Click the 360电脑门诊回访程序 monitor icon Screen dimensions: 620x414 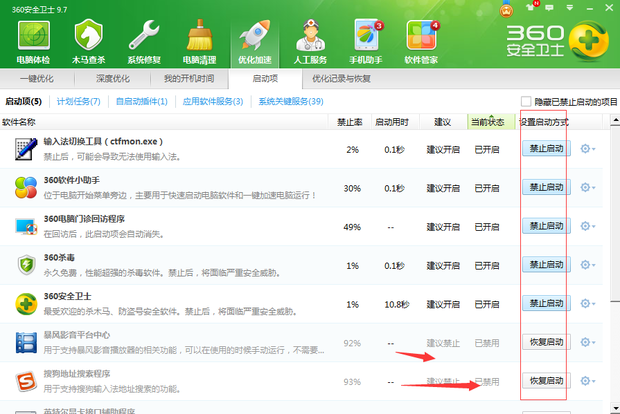tap(26, 226)
